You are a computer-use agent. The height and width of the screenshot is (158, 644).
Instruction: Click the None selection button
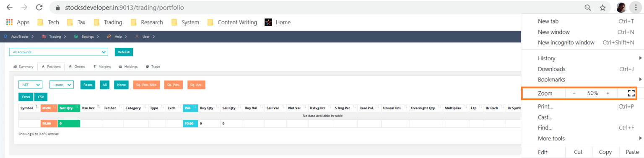pos(121,85)
